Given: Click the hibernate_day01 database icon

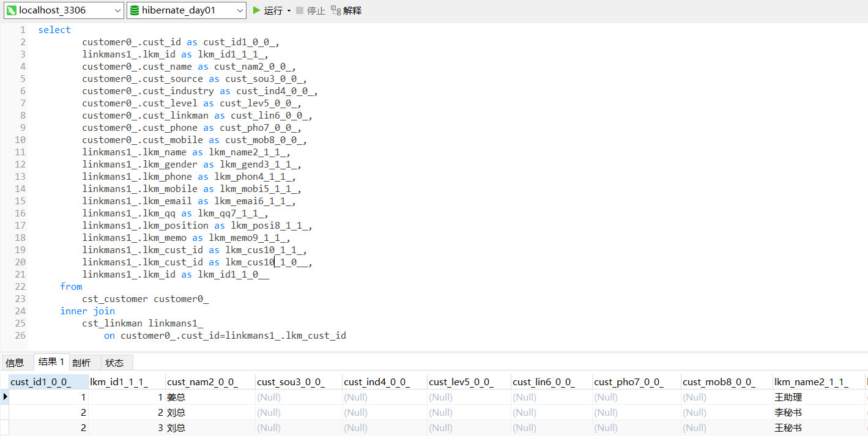Looking at the screenshot, I should 135,10.
